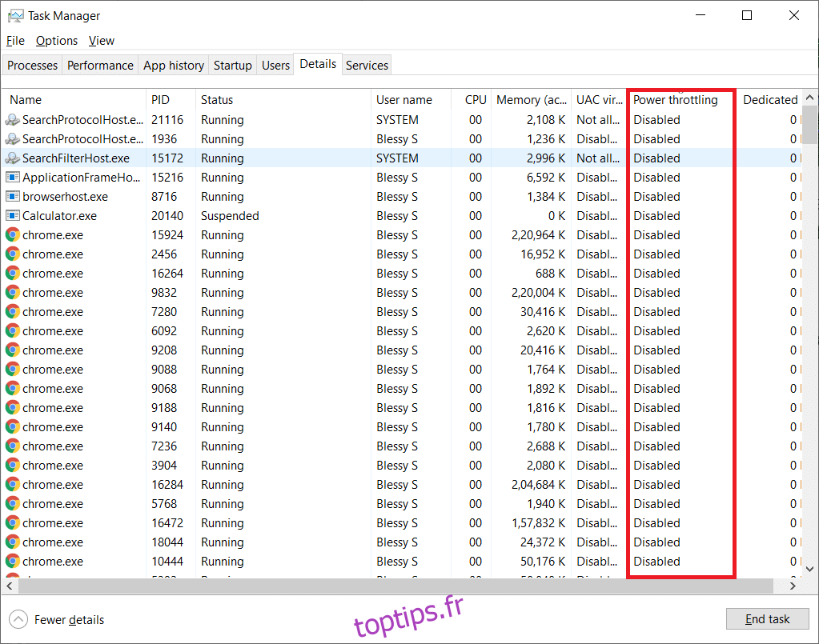
Task: Switch to the Services tab
Action: 367,66
